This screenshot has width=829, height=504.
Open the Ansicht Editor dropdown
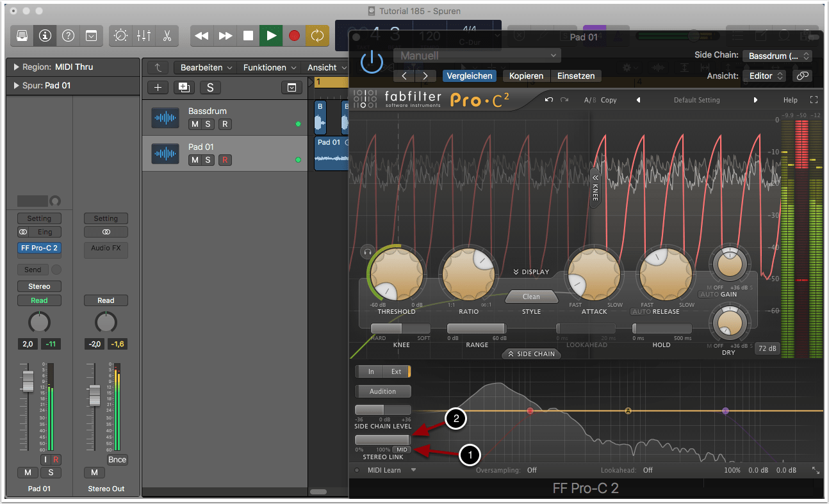766,76
